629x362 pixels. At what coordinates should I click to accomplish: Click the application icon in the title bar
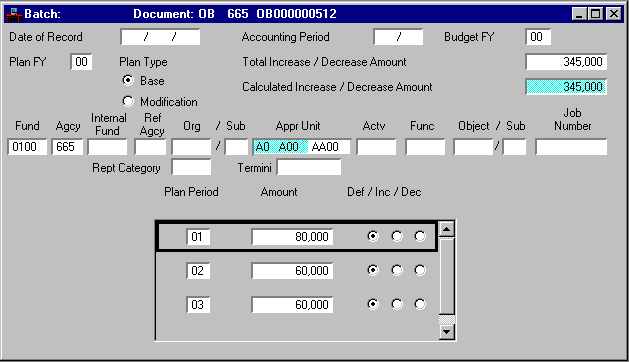pyautogui.click(x=14, y=14)
